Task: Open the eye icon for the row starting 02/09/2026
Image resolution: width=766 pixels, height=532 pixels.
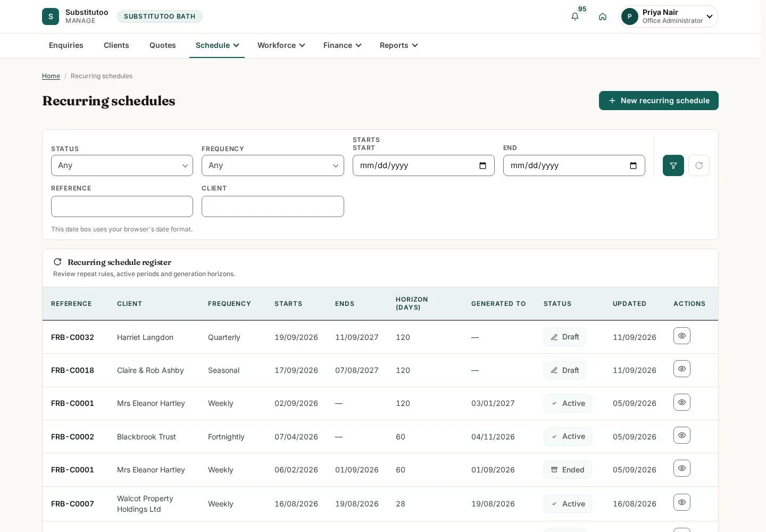Action: click(682, 402)
